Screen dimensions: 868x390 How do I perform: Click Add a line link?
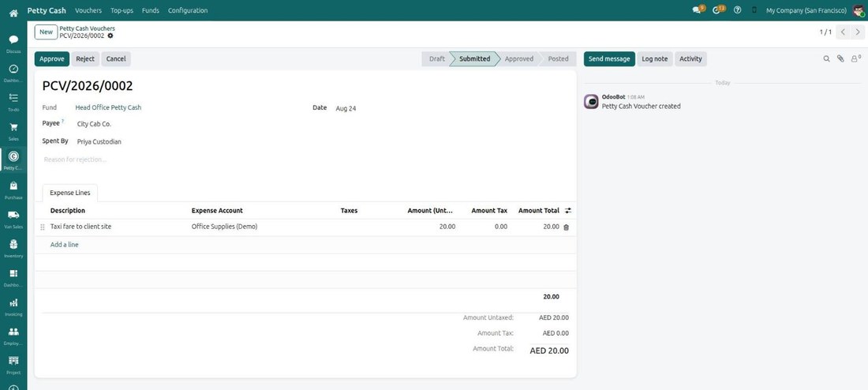coord(64,244)
